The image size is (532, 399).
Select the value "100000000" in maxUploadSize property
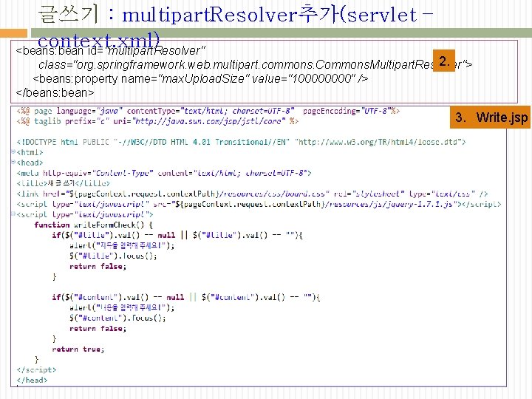pos(321,79)
